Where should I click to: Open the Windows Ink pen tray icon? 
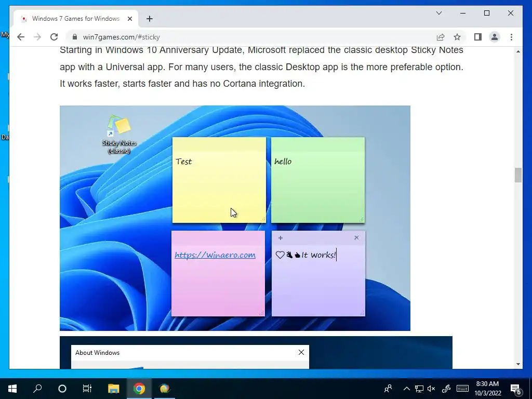click(446, 389)
